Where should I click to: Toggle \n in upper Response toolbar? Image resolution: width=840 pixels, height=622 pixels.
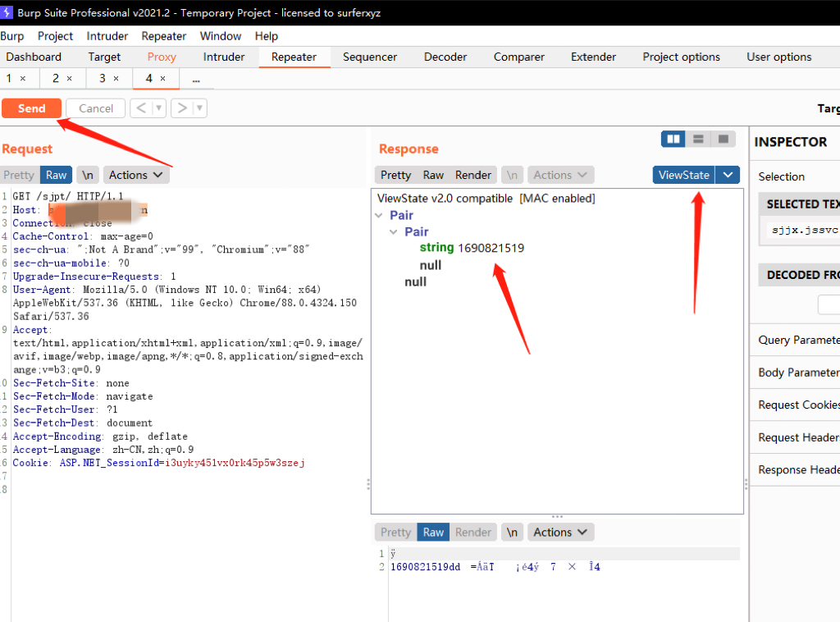click(512, 175)
